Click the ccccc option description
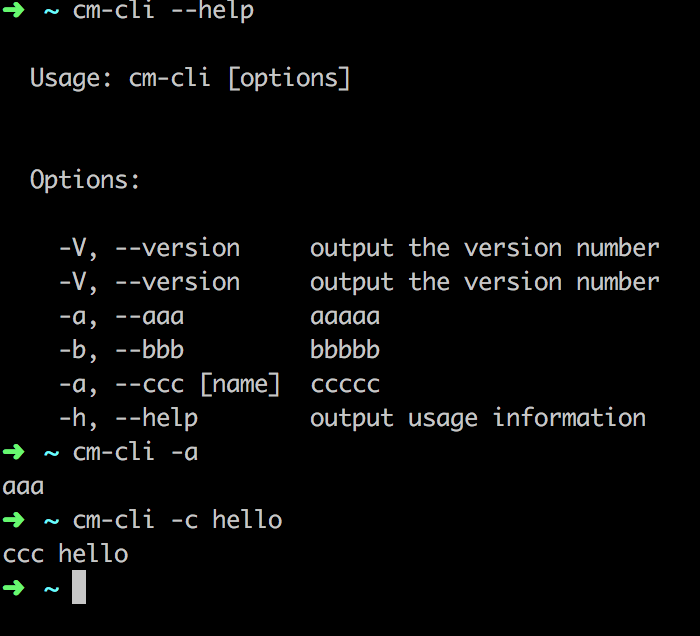 click(x=345, y=384)
